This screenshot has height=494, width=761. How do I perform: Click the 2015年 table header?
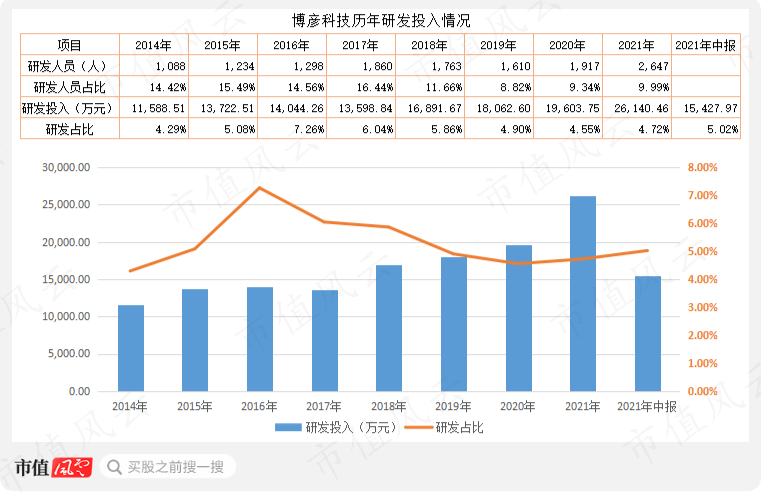click(x=222, y=45)
